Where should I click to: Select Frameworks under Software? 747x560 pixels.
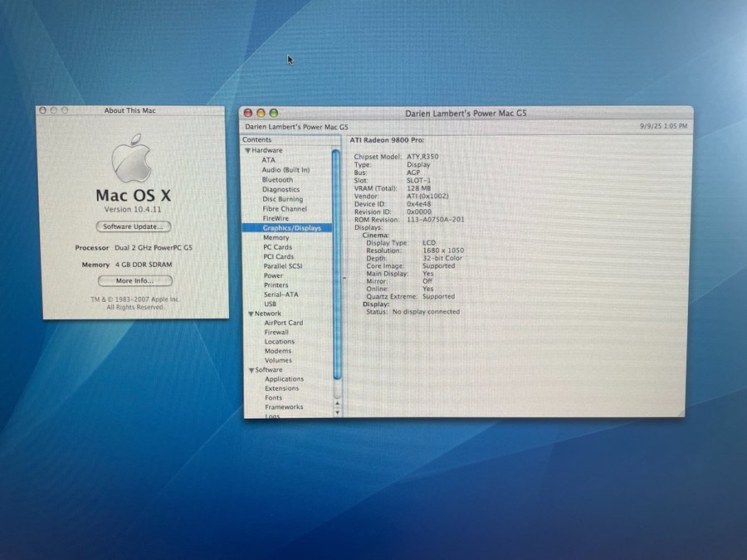[x=284, y=407]
